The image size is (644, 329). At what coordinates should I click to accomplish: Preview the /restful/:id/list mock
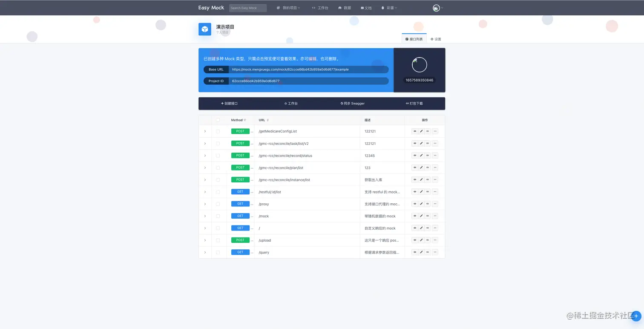pos(415,192)
